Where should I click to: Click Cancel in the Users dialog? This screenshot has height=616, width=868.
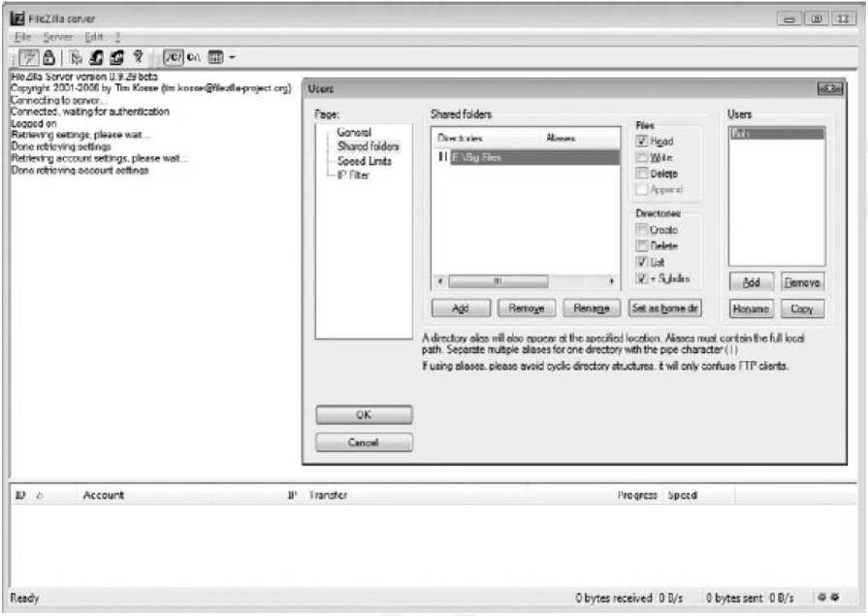[364, 442]
